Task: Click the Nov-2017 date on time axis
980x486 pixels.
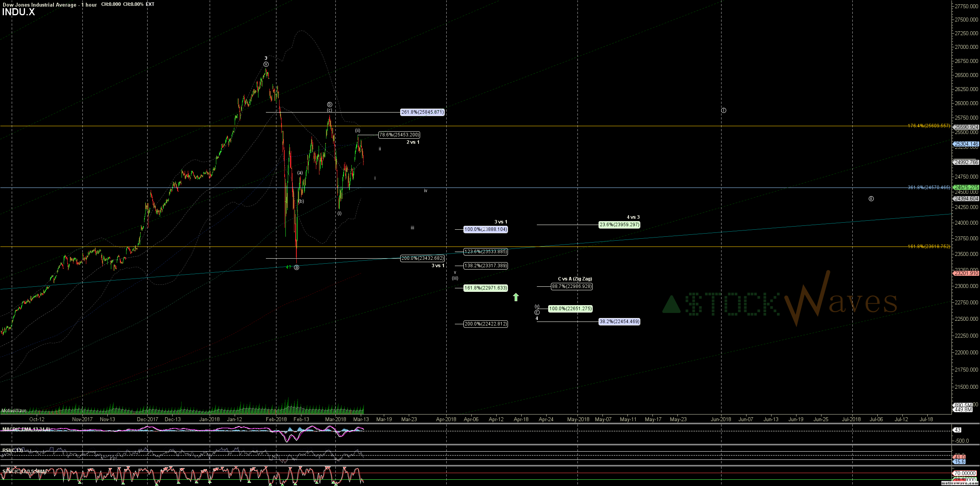Action: pyautogui.click(x=82, y=419)
